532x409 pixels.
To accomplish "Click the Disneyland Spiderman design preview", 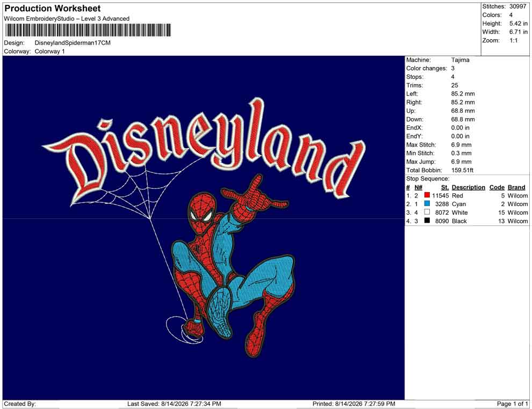I will pos(204,228).
